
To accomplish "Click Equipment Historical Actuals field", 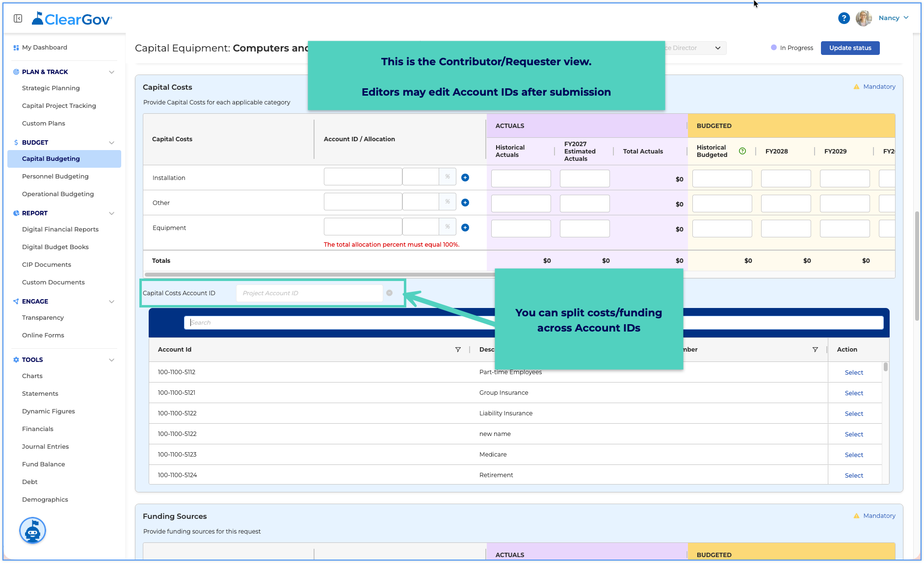I will (x=521, y=229).
